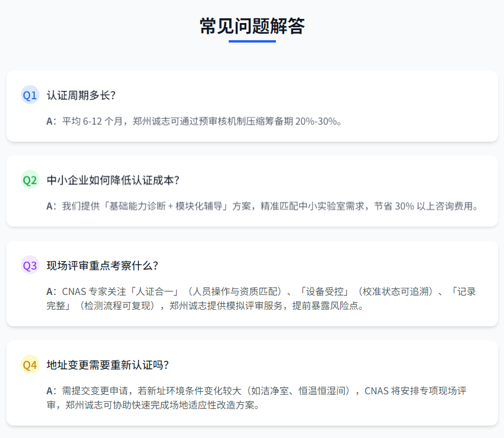Expand the question 认证周期多长?
504x438 pixels.
click(81, 95)
